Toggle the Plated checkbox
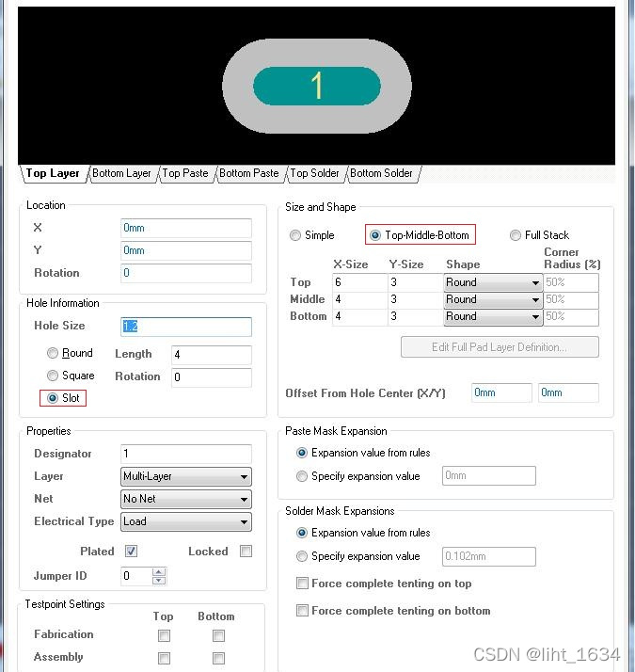 click(132, 552)
